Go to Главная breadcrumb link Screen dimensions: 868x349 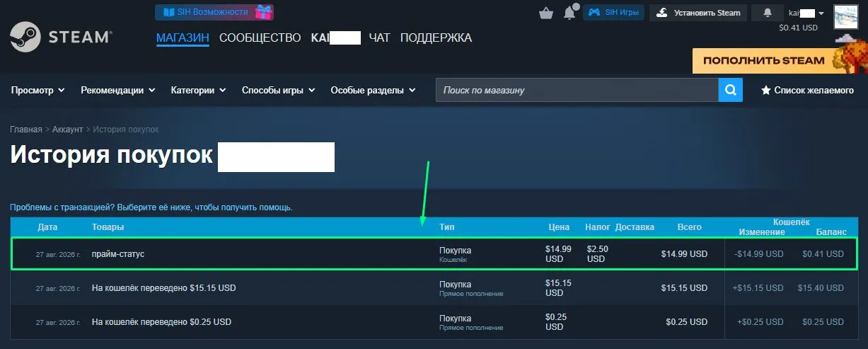tap(26, 130)
